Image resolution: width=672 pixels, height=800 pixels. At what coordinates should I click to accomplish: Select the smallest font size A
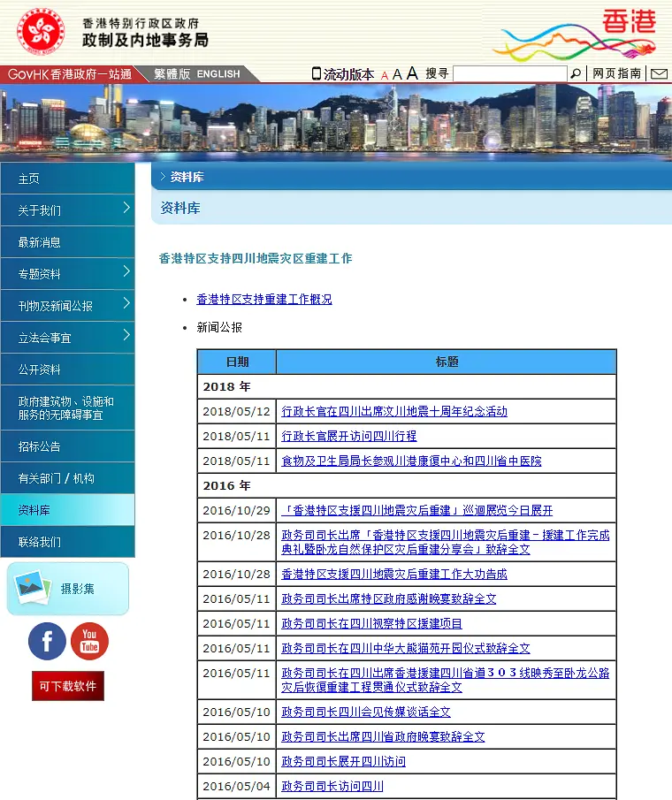[x=385, y=75]
